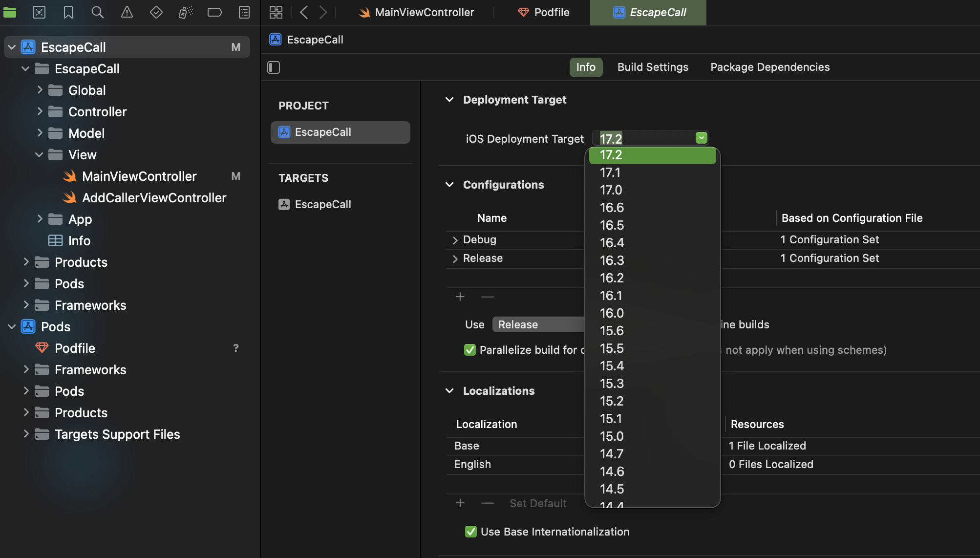Disable Use Base Internationalization checkbox
980x558 pixels.
(471, 532)
